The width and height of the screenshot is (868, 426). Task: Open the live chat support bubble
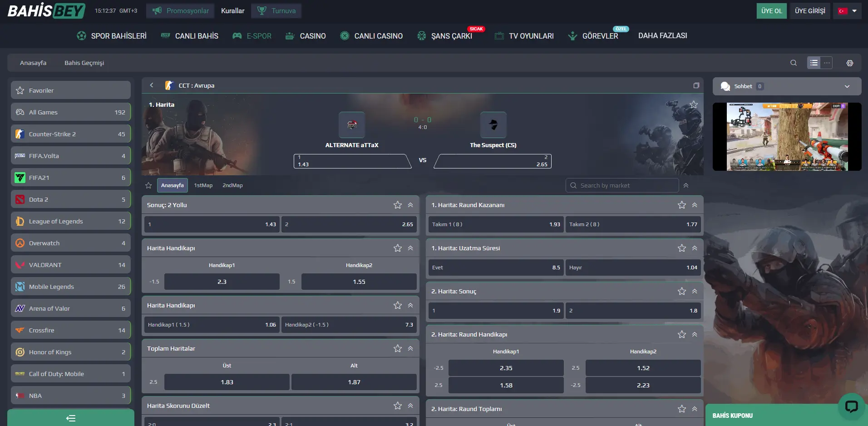click(851, 406)
